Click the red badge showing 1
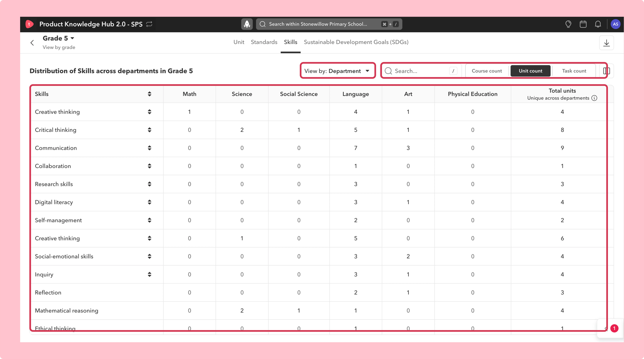The height and width of the screenshot is (359, 644). point(614,328)
